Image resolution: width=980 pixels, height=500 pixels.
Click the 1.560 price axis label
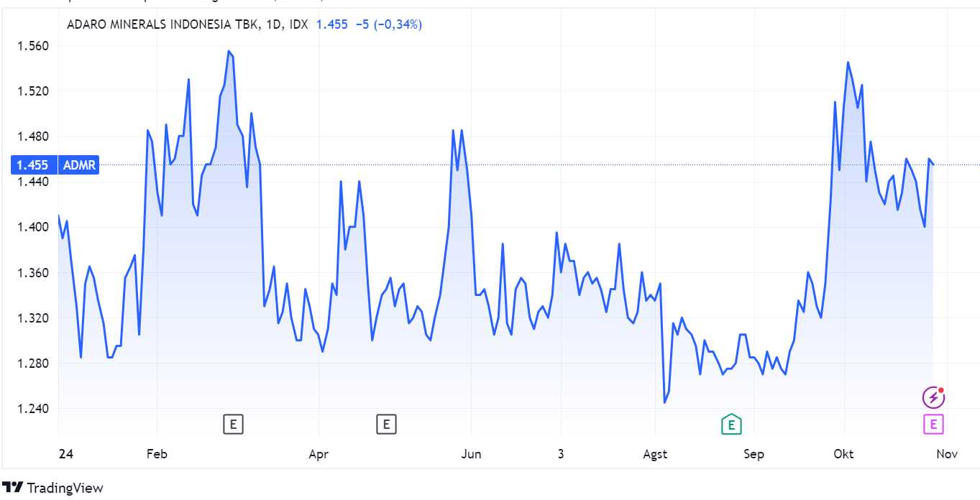33,46
